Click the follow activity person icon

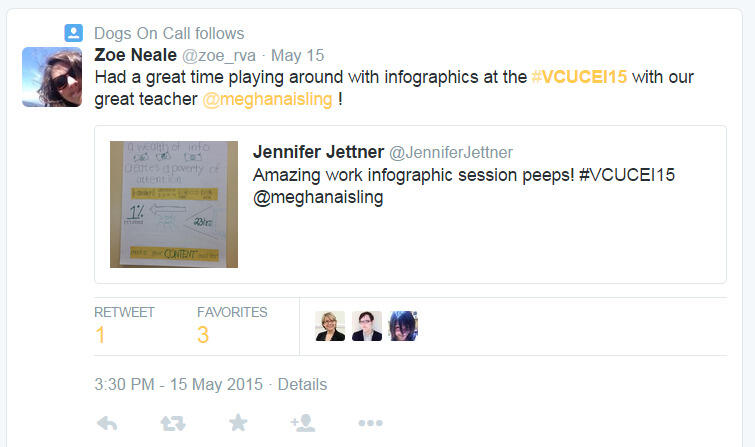pyautogui.click(x=73, y=34)
